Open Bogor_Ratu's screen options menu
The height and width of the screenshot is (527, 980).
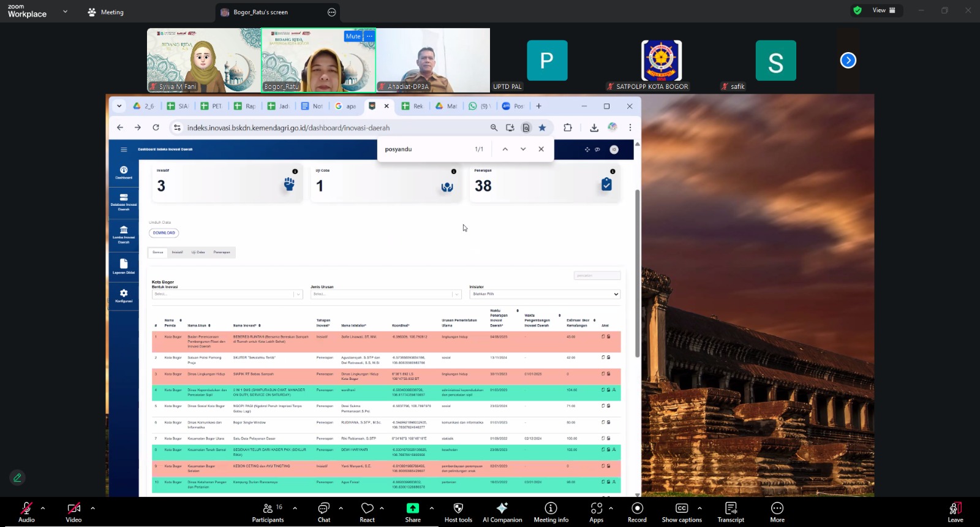pos(332,12)
